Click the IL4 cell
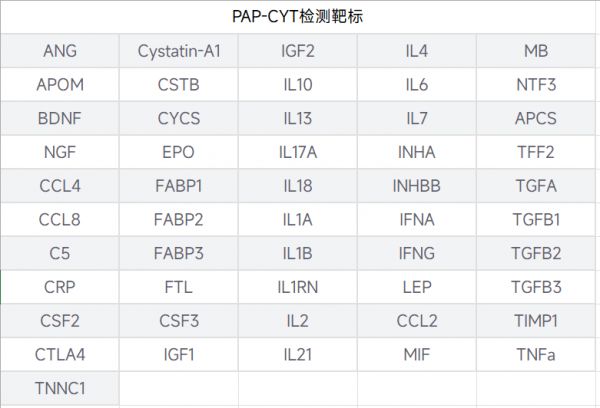This screenshot has height=408, width=600. pyautogui.click(x=417, y=51)
